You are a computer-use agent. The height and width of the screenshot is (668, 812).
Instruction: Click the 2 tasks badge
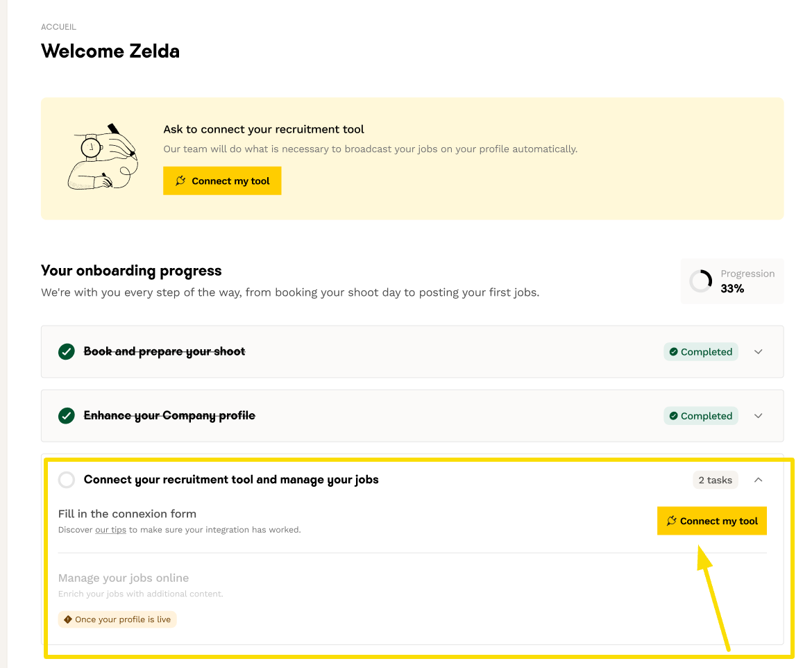715,480
